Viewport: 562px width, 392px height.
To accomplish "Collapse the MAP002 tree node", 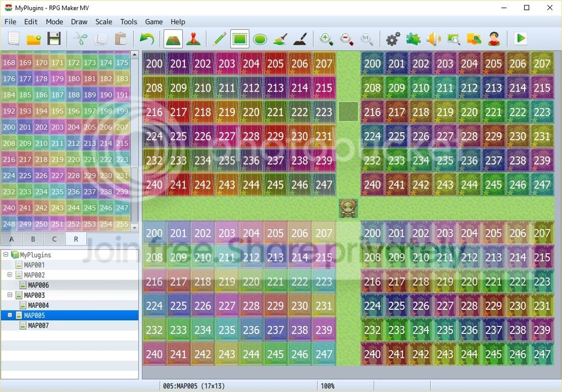I will 10,275.
